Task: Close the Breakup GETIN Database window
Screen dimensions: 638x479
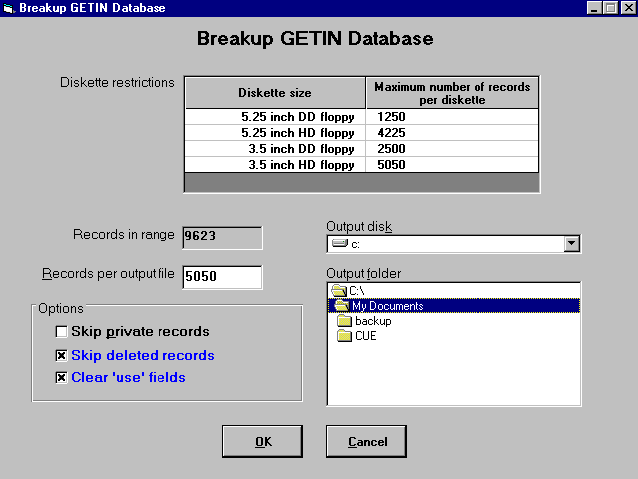Action: 628,8
